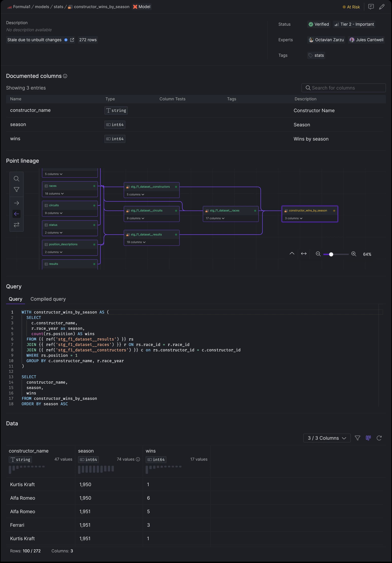Toggle column statistics view in Data
The width and height of the screenshot is (392, 563).
368,438
